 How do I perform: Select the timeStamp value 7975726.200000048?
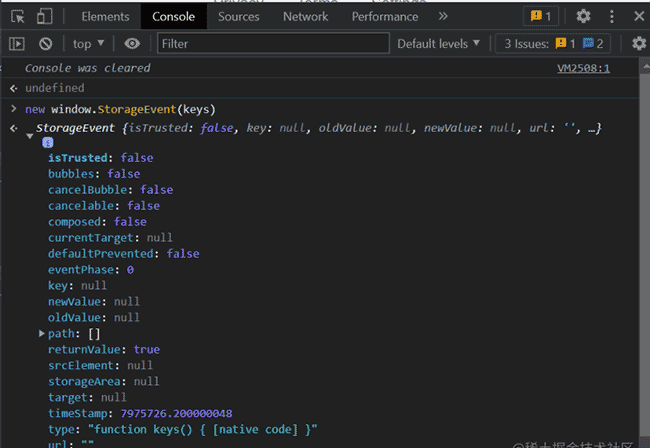pos(177,414)
